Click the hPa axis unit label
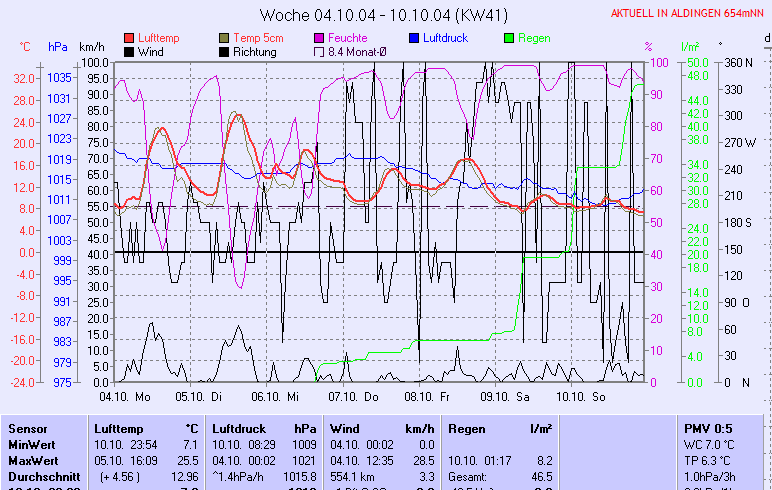 click(58, 47)
